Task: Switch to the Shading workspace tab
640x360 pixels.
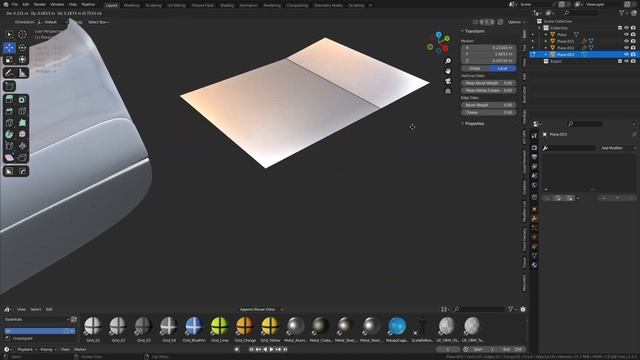Action: (227, 5)
